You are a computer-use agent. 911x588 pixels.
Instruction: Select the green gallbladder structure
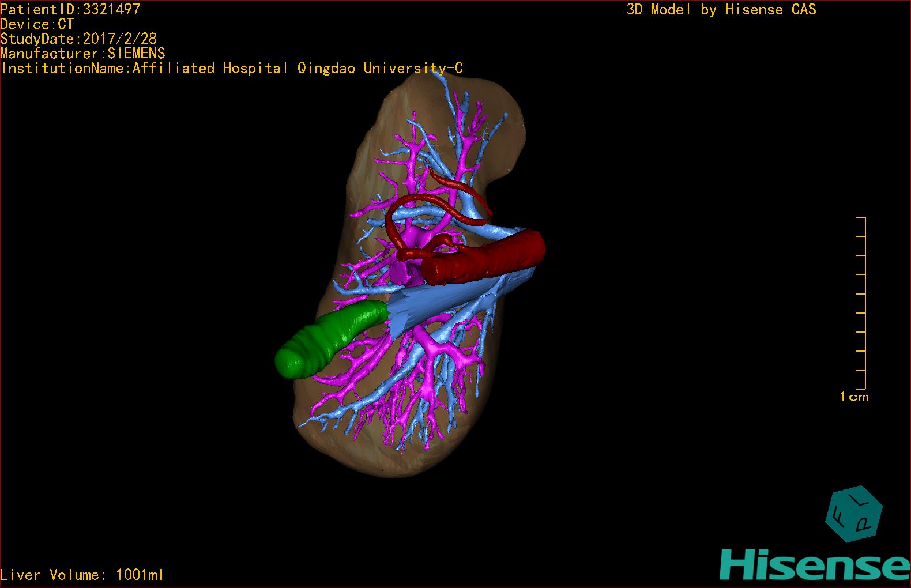pos(331,340)
